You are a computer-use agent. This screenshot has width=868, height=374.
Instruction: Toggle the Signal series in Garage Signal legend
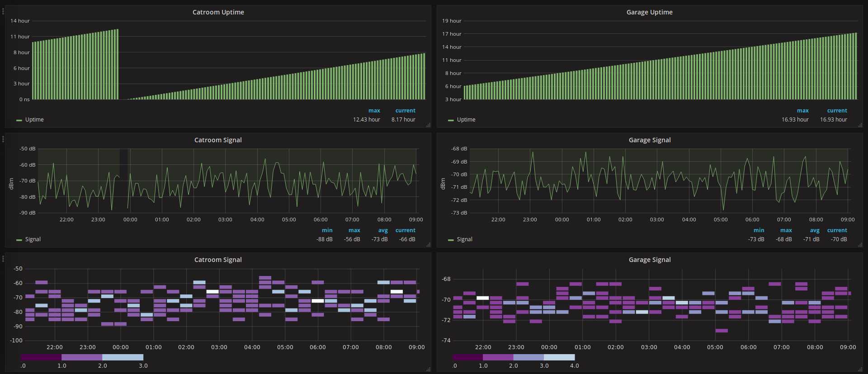(465, 239)
